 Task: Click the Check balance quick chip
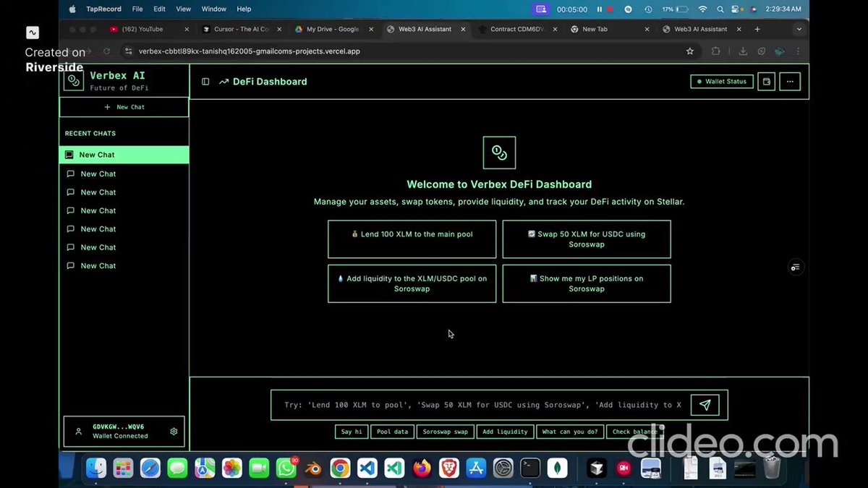tap(634, 432)
